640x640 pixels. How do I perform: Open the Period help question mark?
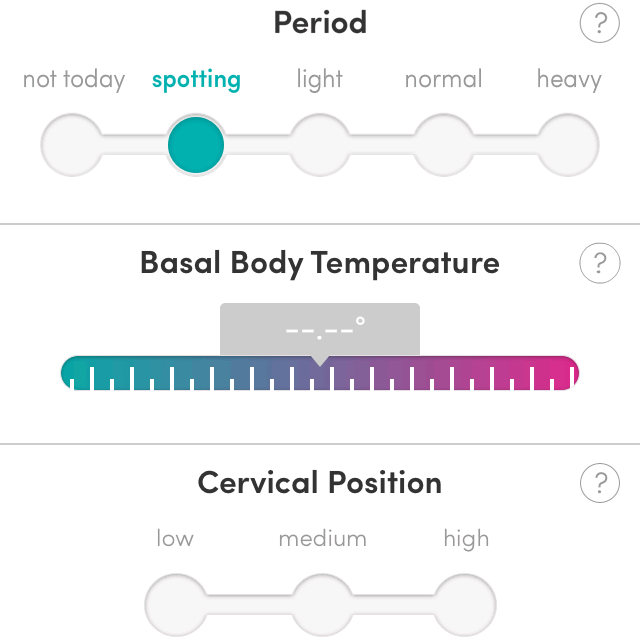(600, 23)
